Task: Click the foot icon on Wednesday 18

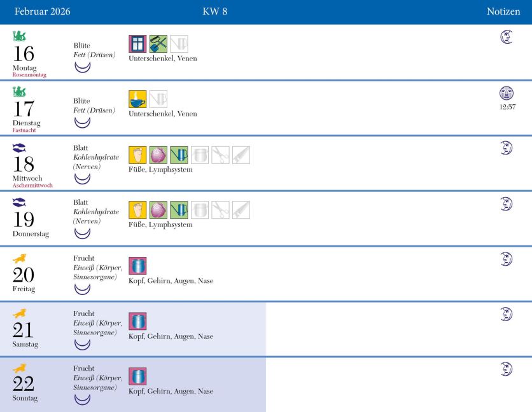Action: click(137, 155)
